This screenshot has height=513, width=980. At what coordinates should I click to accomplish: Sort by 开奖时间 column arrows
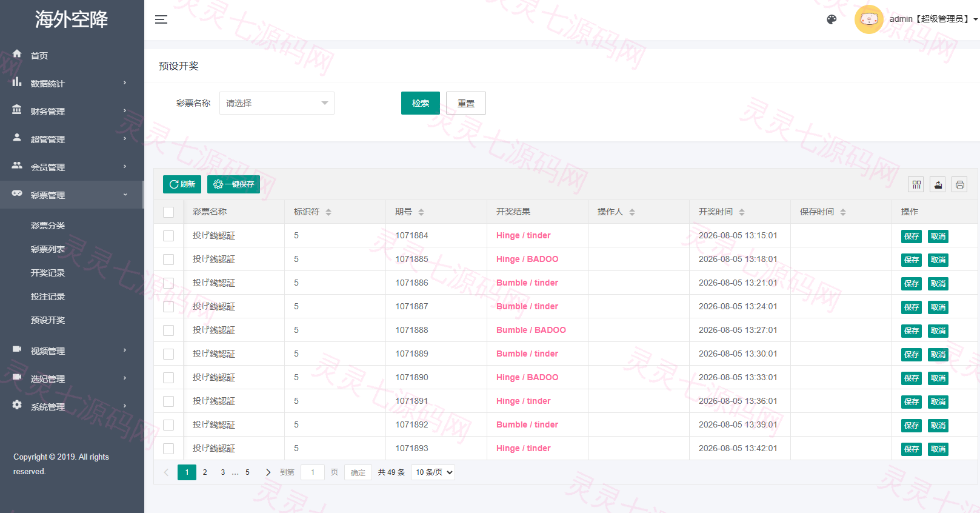tap(742, 212)
